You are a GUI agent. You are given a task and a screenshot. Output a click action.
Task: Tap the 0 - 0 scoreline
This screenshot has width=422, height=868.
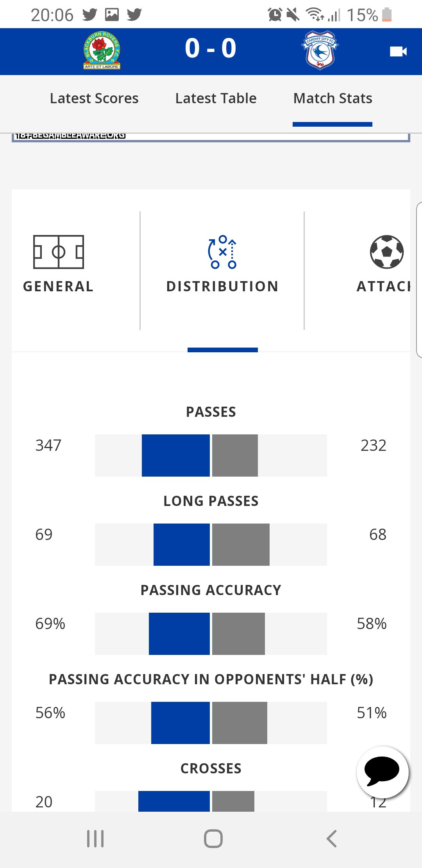pyautogui.click(x=211, y=48)
